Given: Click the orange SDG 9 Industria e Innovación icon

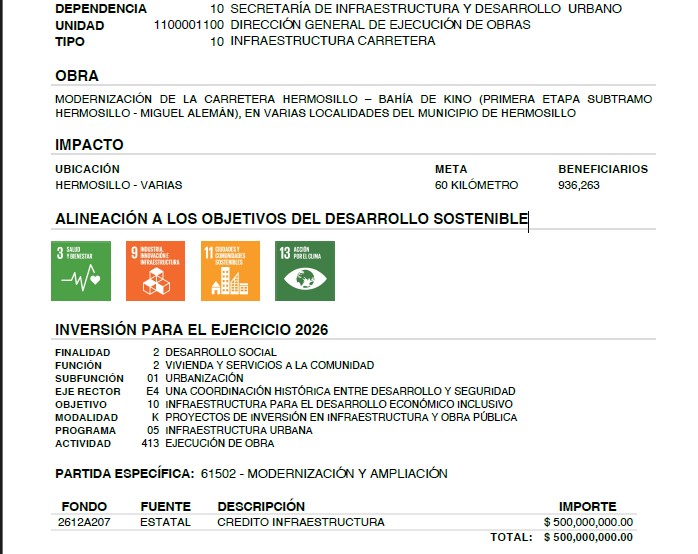Looking at the screenshot, I should (x=155, y=271).
